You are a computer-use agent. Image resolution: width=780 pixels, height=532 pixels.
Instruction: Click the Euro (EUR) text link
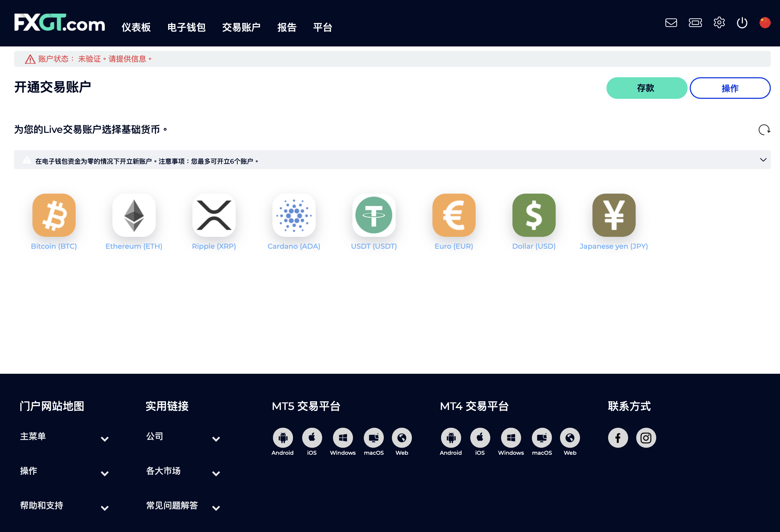454,246
